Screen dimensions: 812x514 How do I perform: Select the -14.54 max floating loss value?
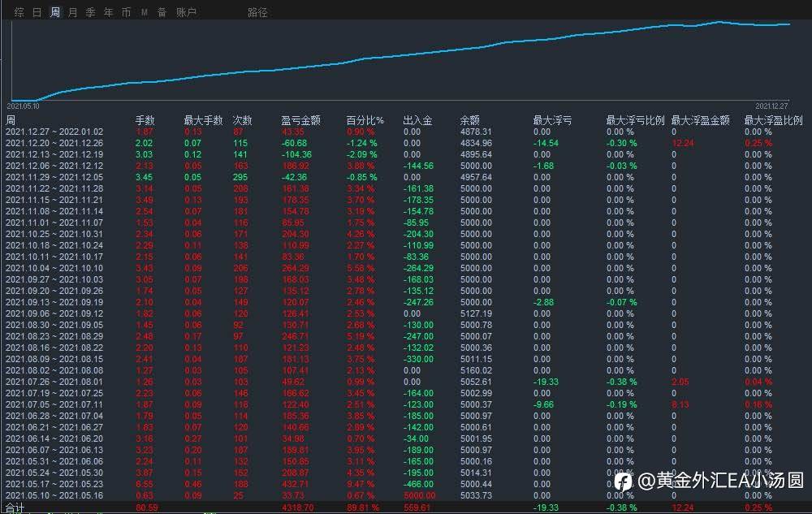coord(546,144)
